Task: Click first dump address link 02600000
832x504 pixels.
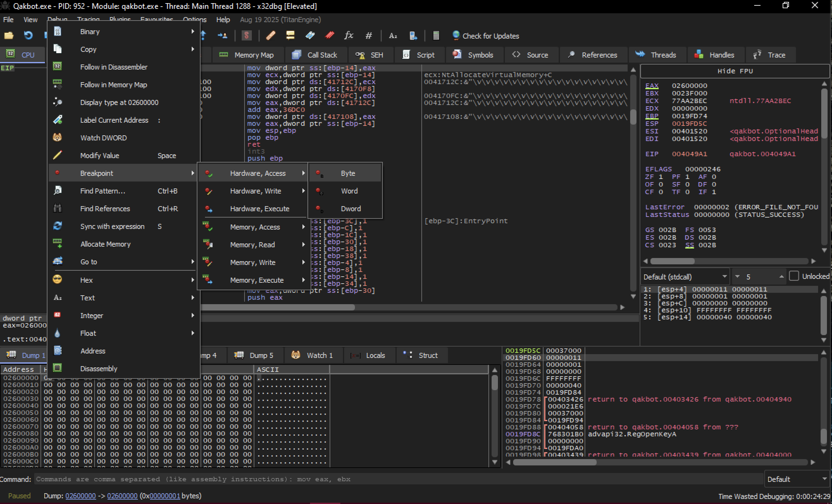Action: [x=80, y=495]
